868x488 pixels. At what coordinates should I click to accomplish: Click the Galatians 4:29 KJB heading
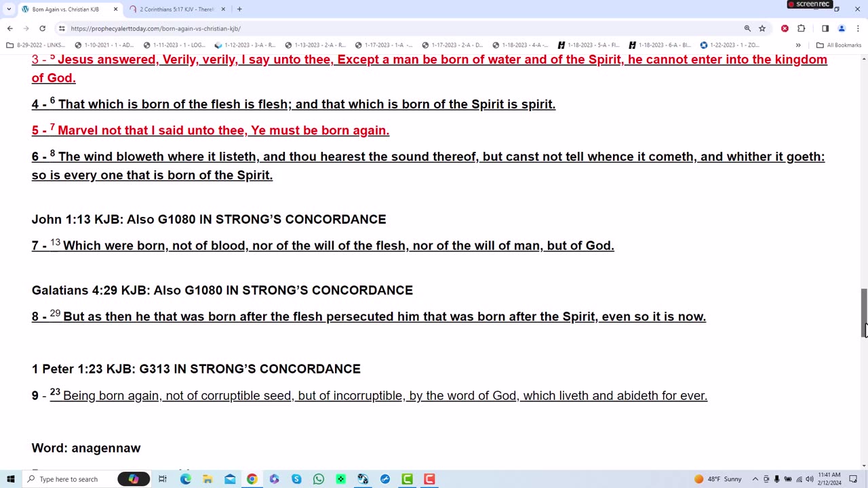pyautogui.click(x=222, y=290)
